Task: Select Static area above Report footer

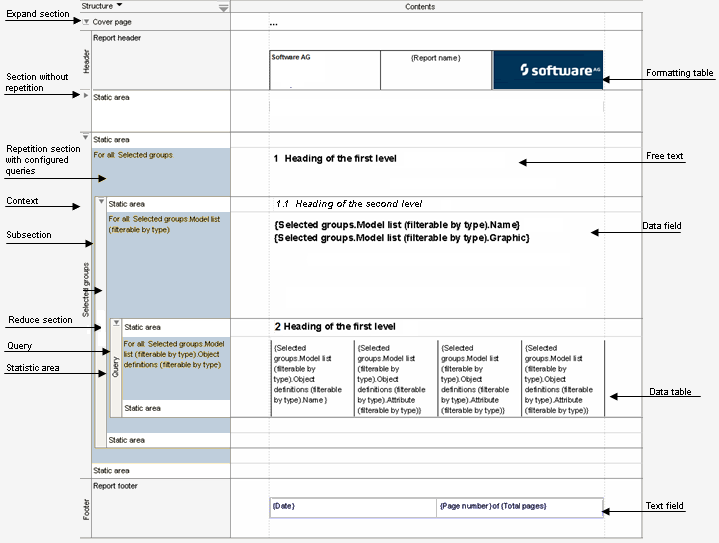Action: point(161,471)
